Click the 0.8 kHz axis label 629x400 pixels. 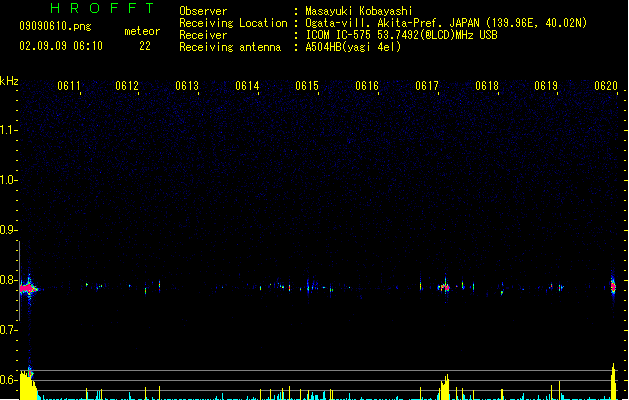click(8, 280)
